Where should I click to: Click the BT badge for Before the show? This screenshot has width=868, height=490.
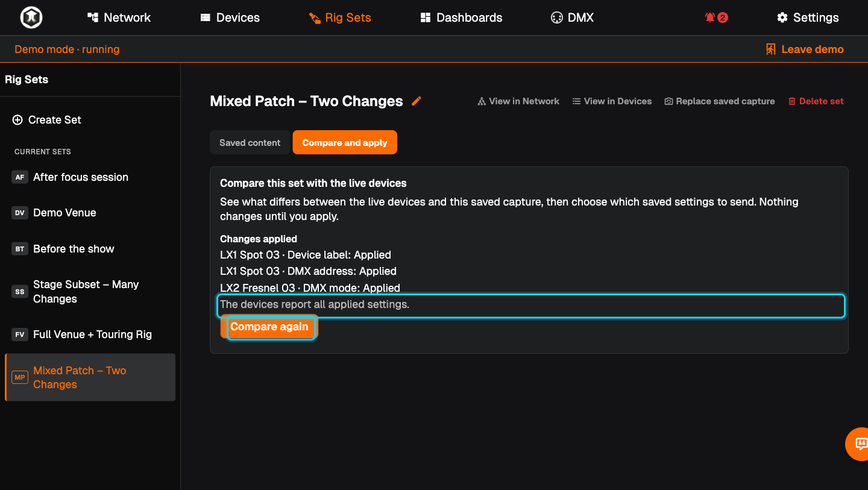20,249
